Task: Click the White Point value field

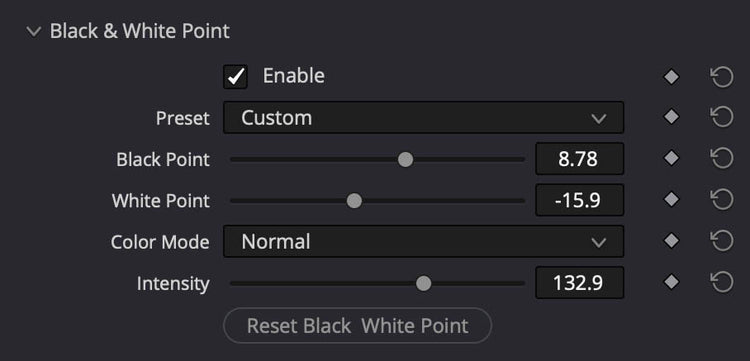Action: pos(580,200)
